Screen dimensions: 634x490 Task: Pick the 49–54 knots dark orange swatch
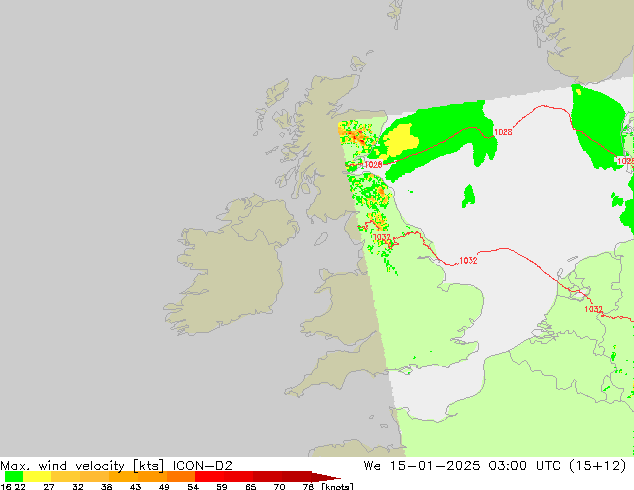[x=181, y=477]
